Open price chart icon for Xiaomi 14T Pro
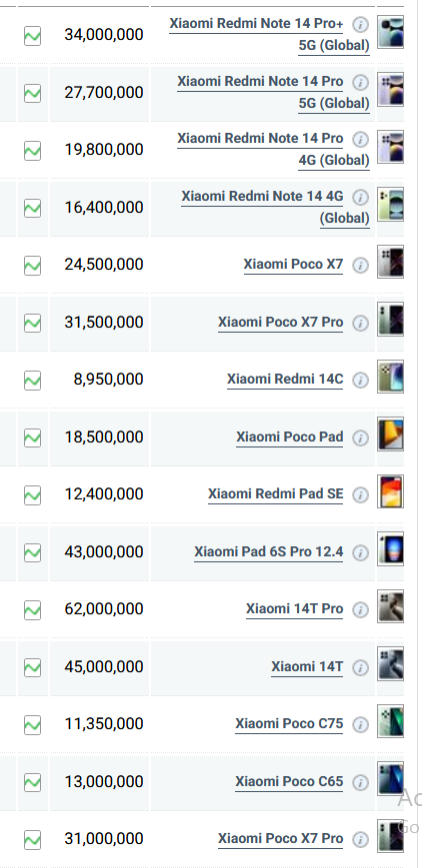Viewport: 422px width, 868px height. 32,610
